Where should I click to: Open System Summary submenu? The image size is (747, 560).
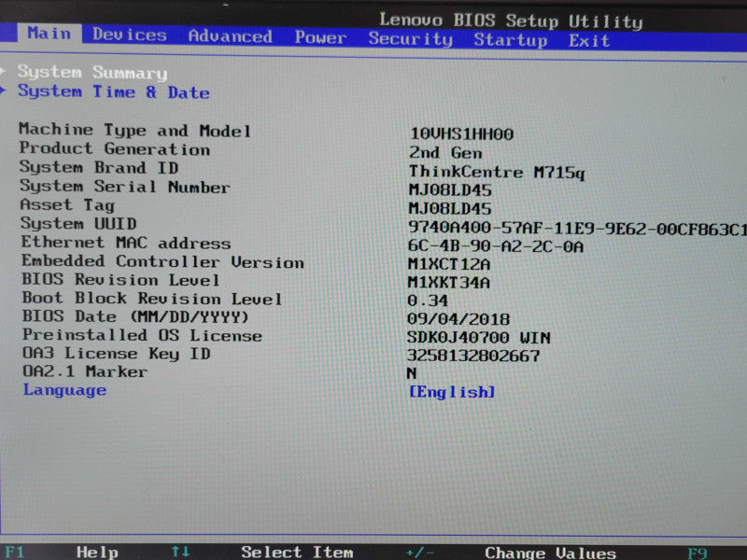click(x=92, y=73)
